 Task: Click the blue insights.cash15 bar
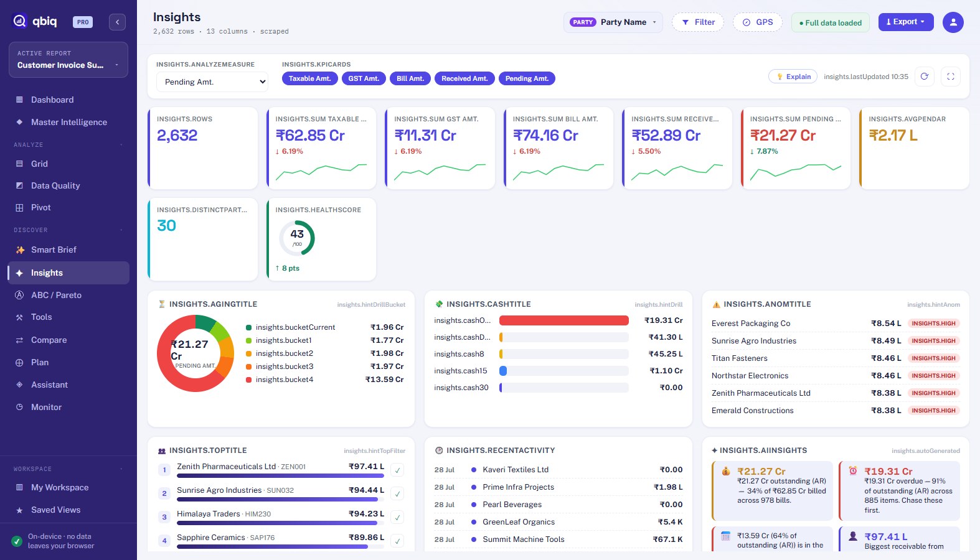[x=503, y=371]
